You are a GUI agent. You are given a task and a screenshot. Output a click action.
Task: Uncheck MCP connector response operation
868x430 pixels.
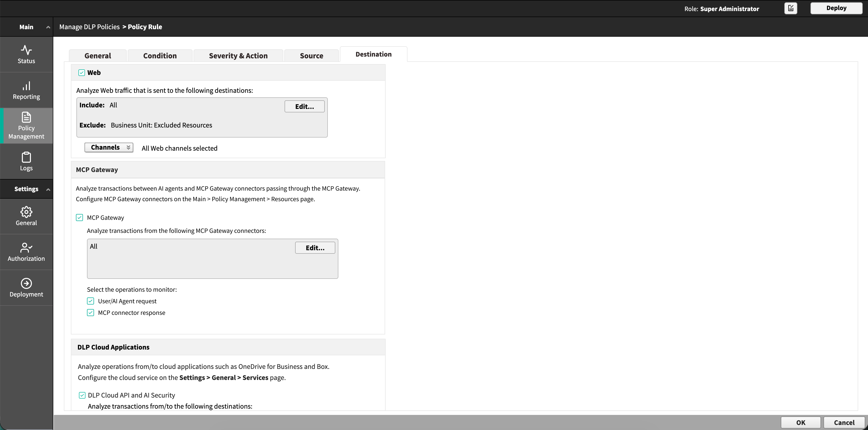click(91, 312)
